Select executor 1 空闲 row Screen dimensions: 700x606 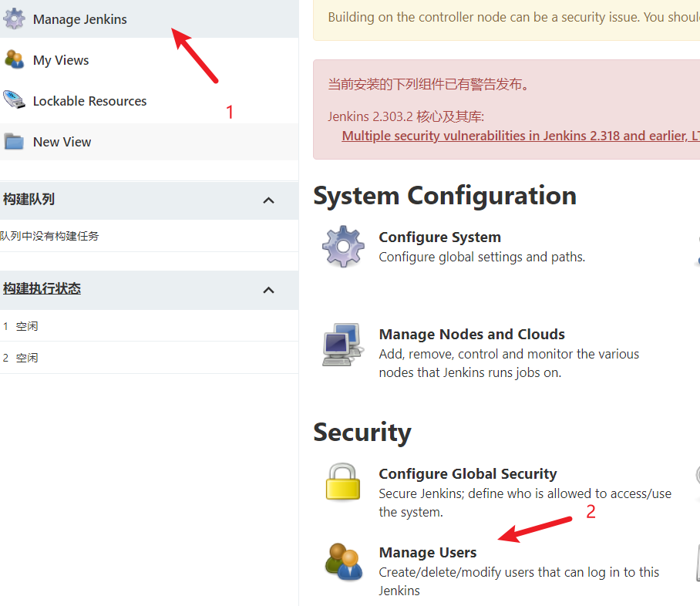click(149, 326)
